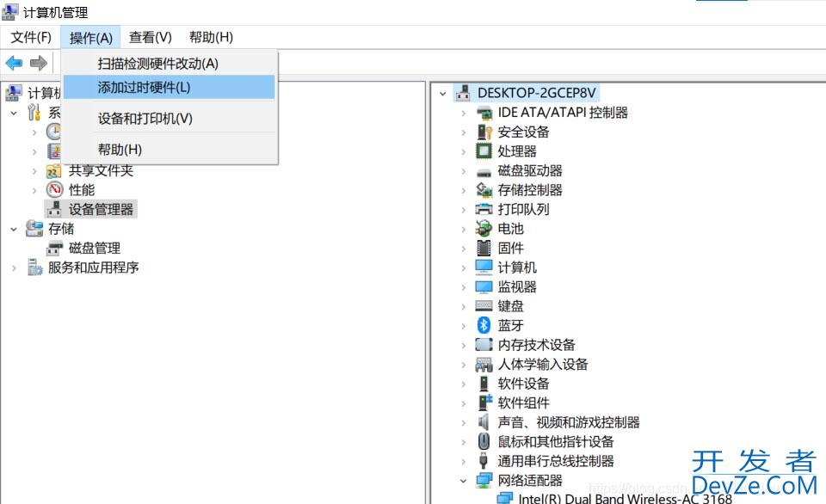The height and width of the screenshot is (504, 826).
Task: Choose 设备和打印机(V) menu entry
Action: (x=170, y=119)
